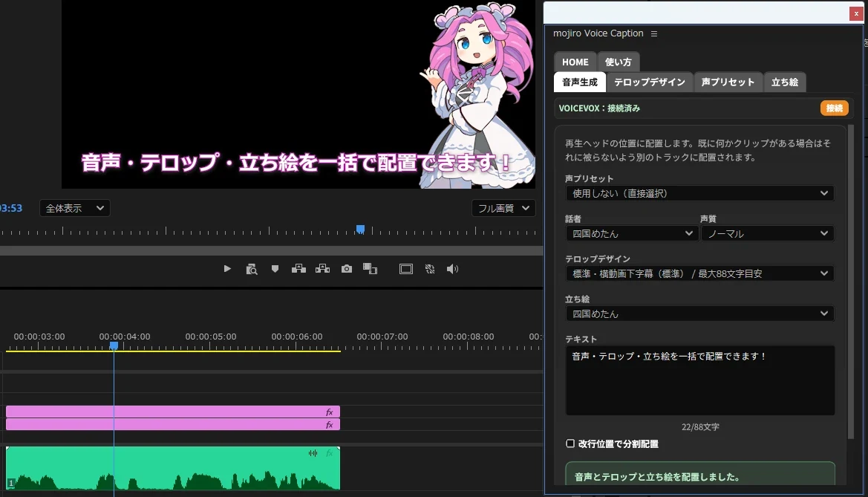Switch to the 立ち絵 tab
Screen dimensions: 868x497
[784, 82]
